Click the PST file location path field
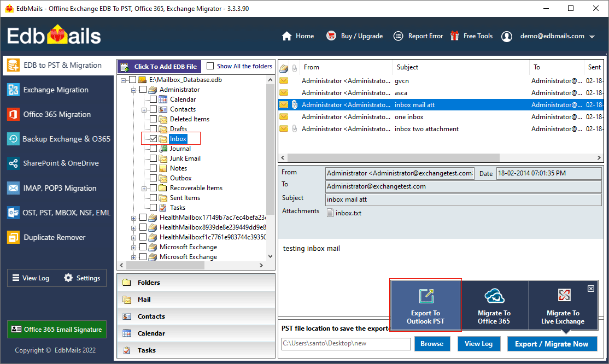This screenshot has width=609, height=364. tap(346, 343)
